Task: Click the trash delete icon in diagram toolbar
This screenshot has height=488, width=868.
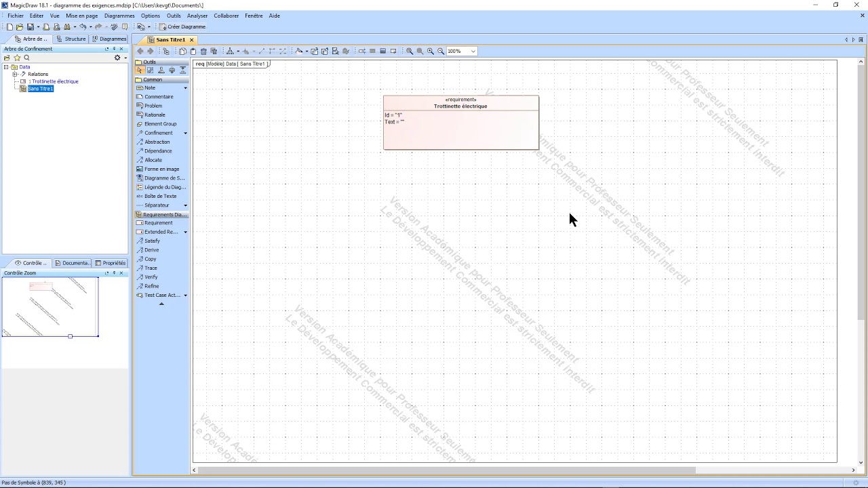Action: 203,51
